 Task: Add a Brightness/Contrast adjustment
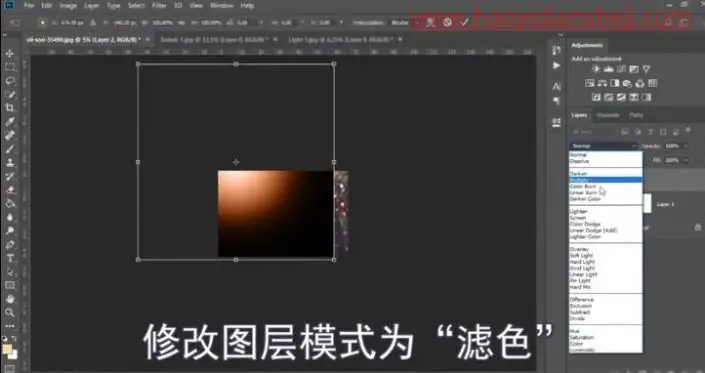pyautogui.click(x=596, y=69)
